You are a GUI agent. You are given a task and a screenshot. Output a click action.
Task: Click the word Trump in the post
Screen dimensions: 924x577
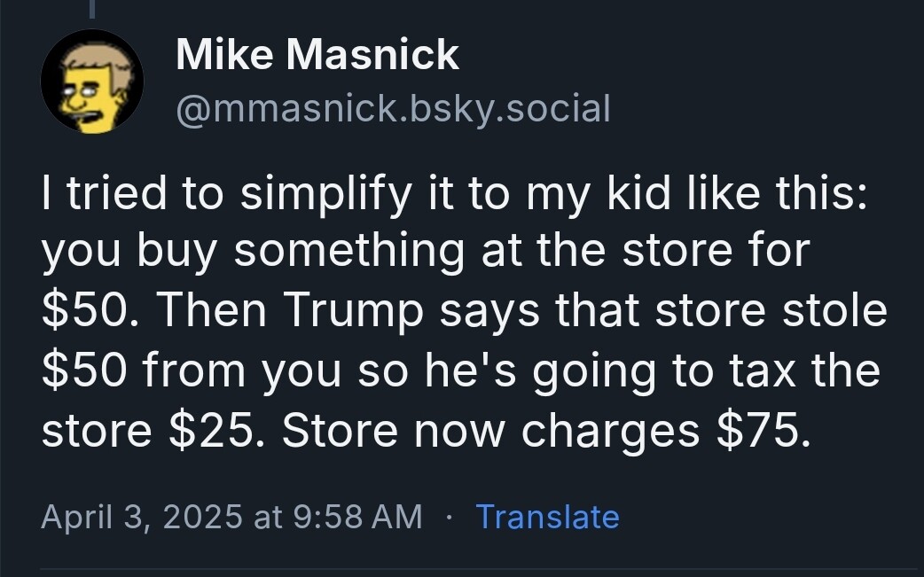click(353, 311)
